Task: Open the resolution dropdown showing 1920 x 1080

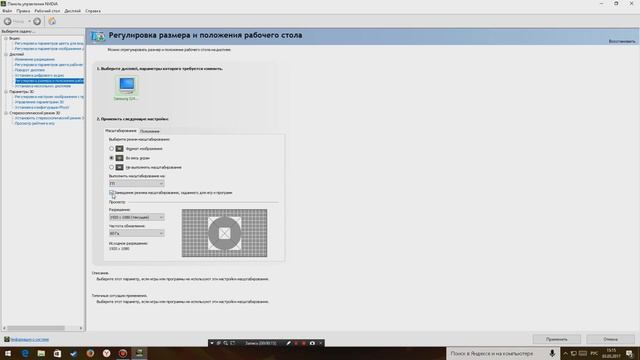Action: 137,217
